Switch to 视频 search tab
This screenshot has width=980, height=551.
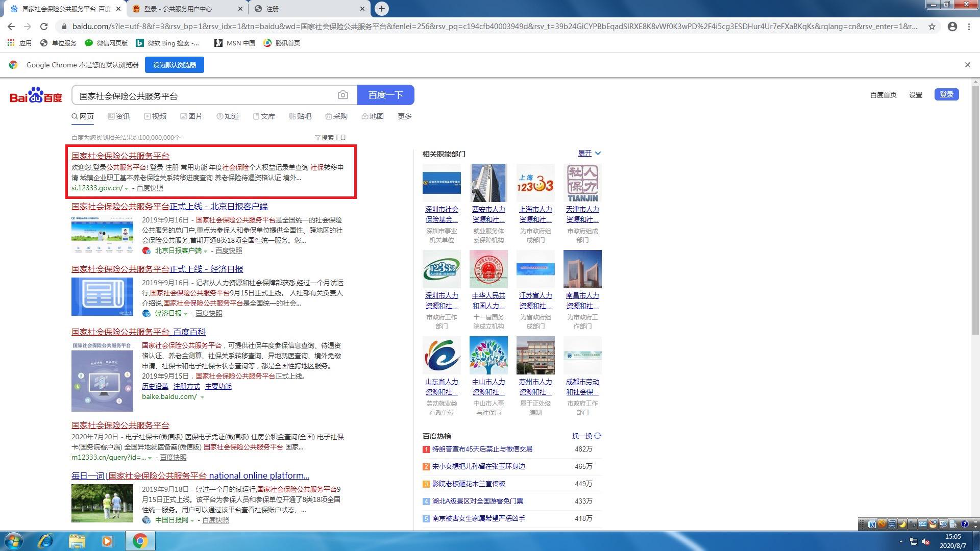click(x=155, y=116)
